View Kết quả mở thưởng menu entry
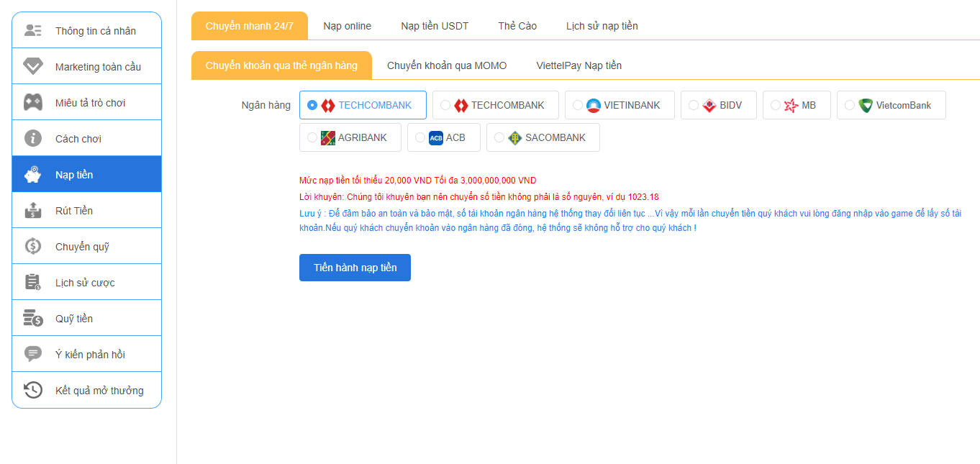 click(x=86, y=390)
